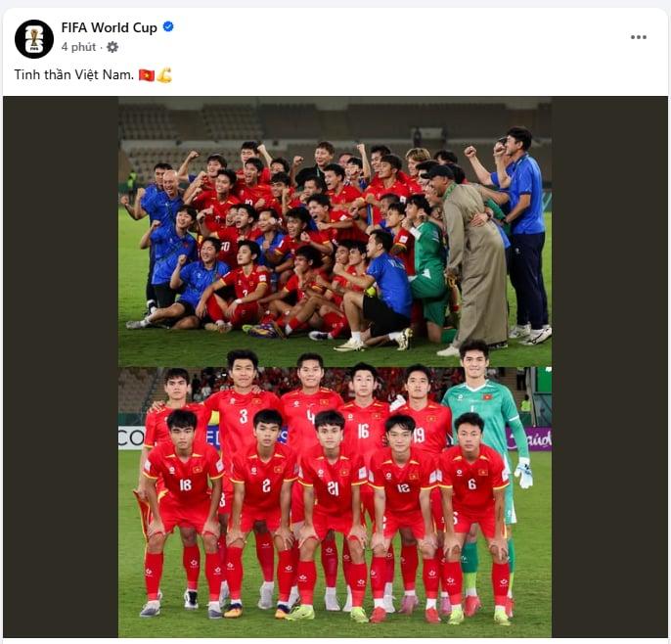Open the '4 phút' post timestamp

click(x=78, y=47)
